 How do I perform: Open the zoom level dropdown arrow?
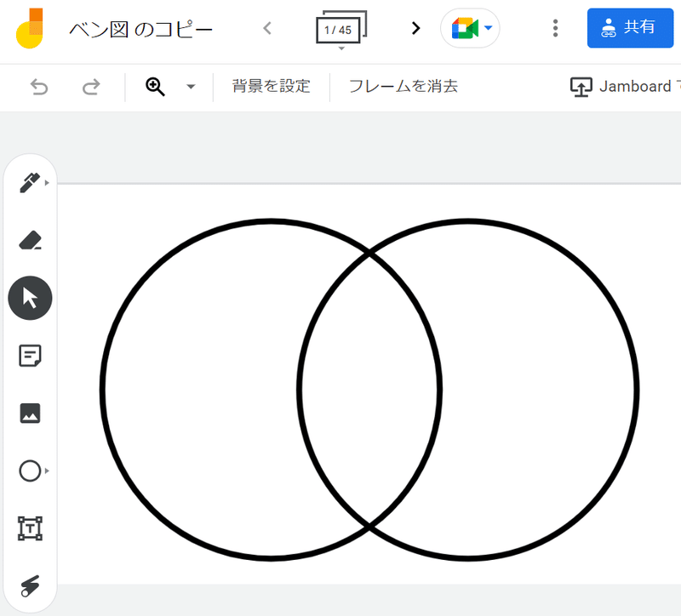pos(191,87)
